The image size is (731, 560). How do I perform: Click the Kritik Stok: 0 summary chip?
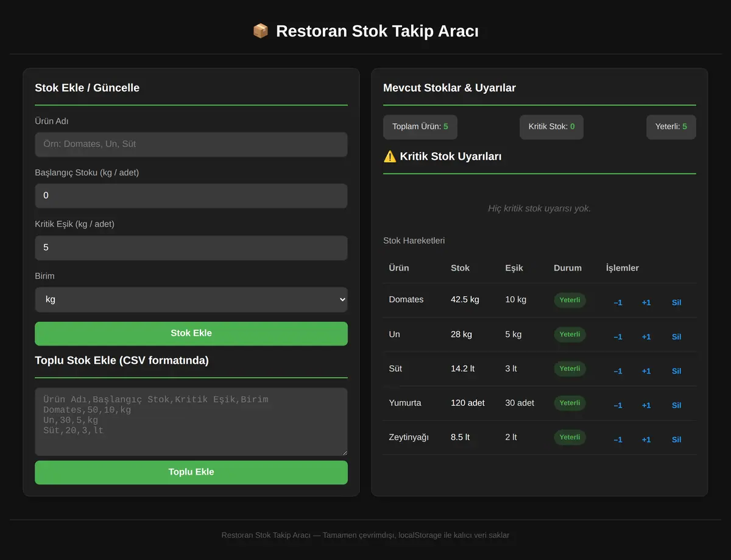pyautogui.click(x=551, y=127)
